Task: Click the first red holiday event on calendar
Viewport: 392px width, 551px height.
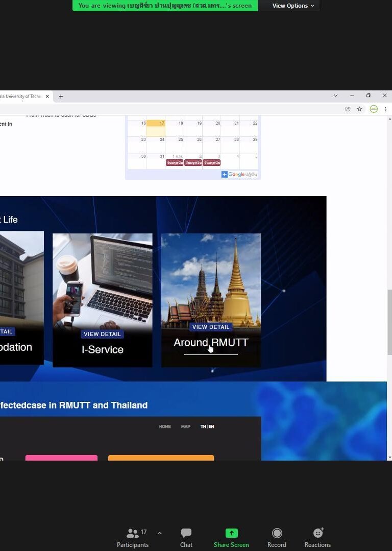Action: coord(175,163)
